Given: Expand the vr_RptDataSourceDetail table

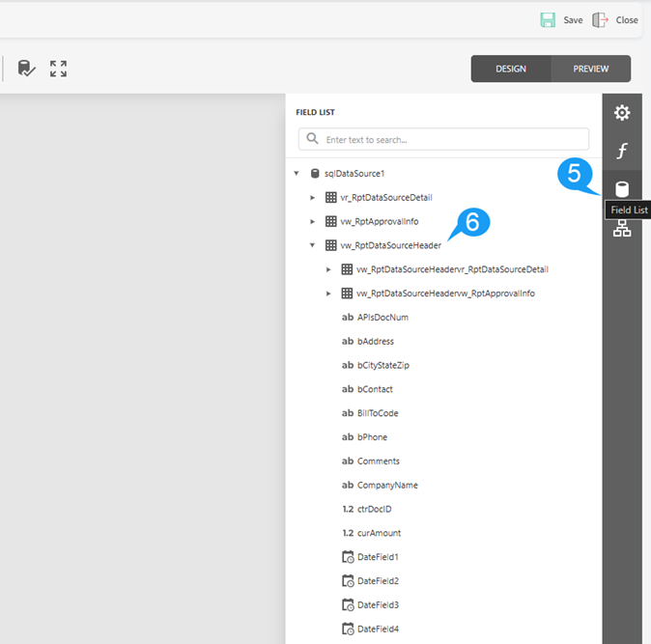Looking at the screenshot, I should click(312, 198).
